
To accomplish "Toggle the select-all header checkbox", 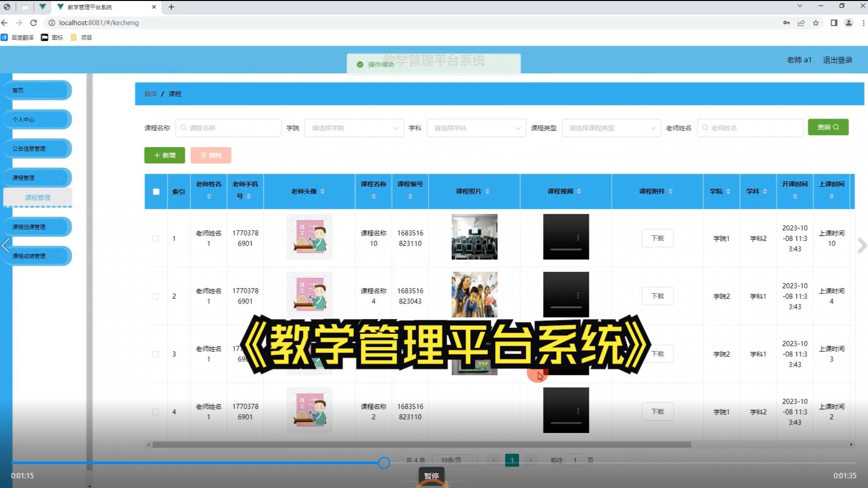I will (156, 192).
